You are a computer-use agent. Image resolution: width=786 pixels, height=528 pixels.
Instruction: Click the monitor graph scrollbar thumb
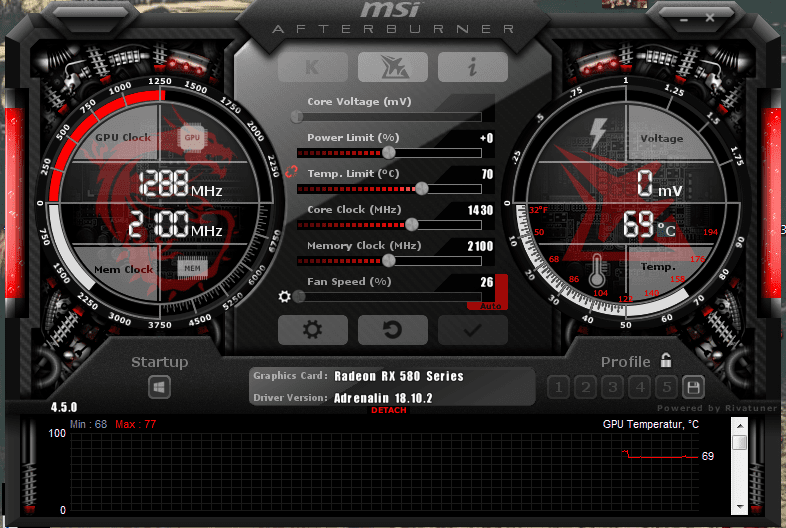[739, 442]
